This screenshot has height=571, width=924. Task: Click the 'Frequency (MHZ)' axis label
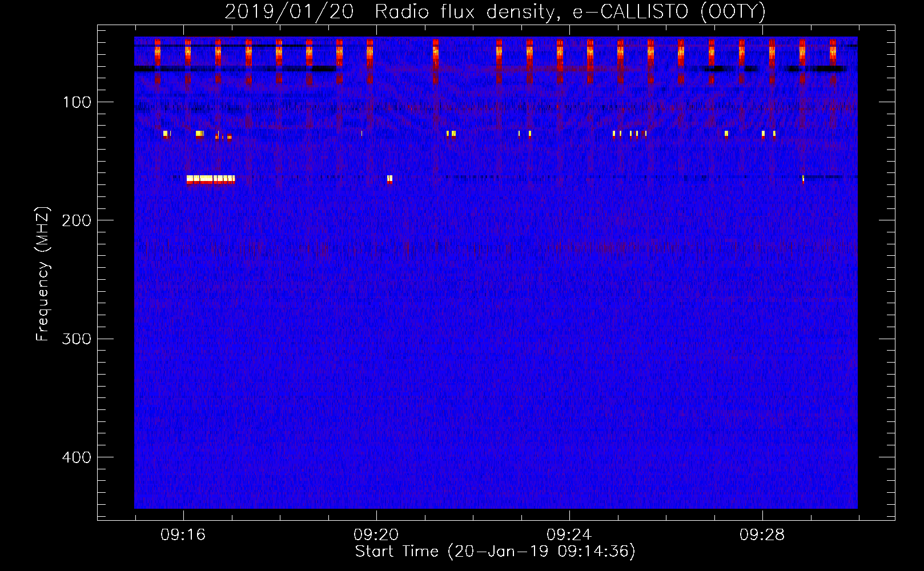tap(43, 274)
